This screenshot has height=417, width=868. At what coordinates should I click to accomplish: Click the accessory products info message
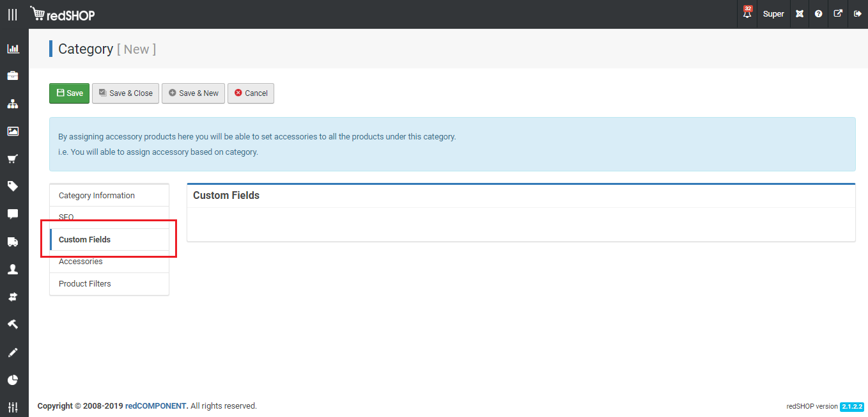[452, 144]
